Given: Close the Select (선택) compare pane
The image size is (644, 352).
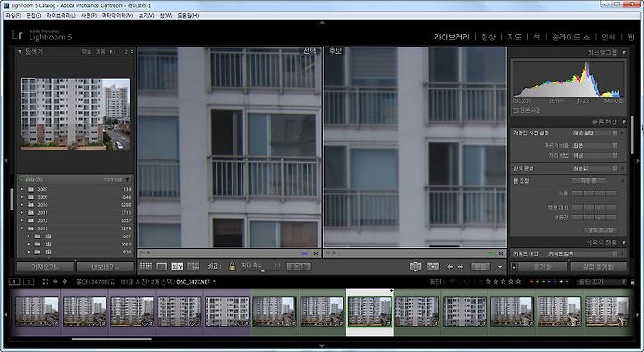Looking at the screenshot, I should click(316, 253).
